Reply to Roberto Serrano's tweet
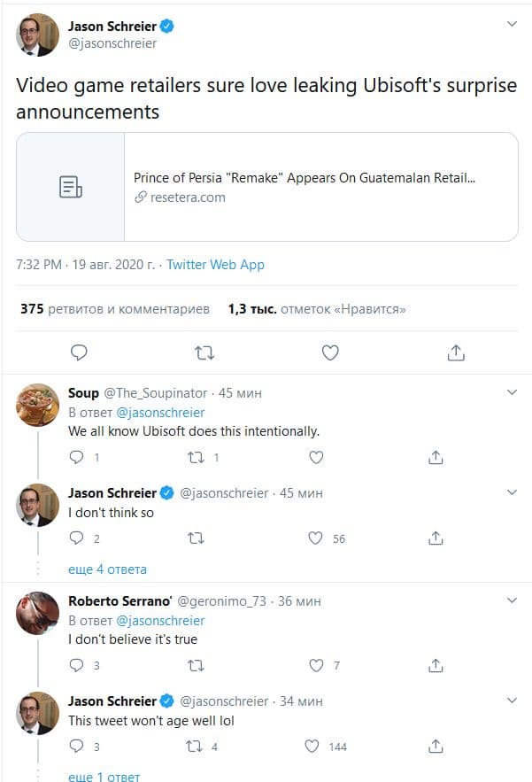This screenshot has height=782, width=532. click(x=76, y=665)
